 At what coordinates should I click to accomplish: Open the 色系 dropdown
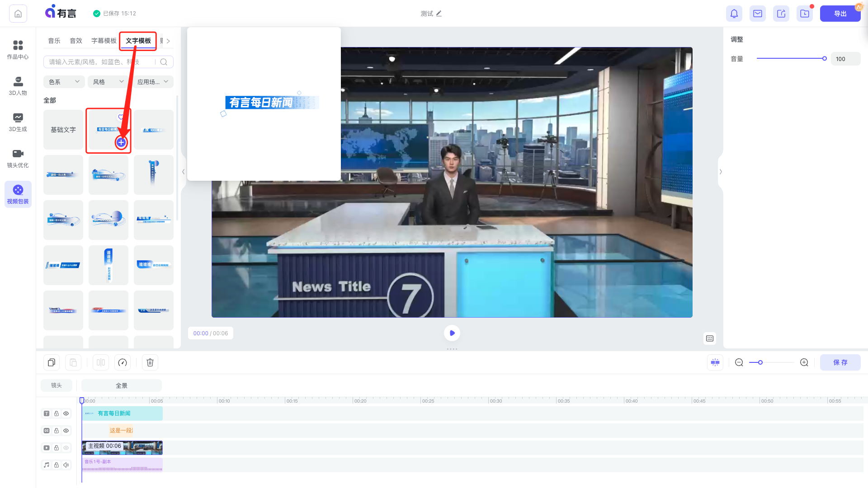coord(64,82)
